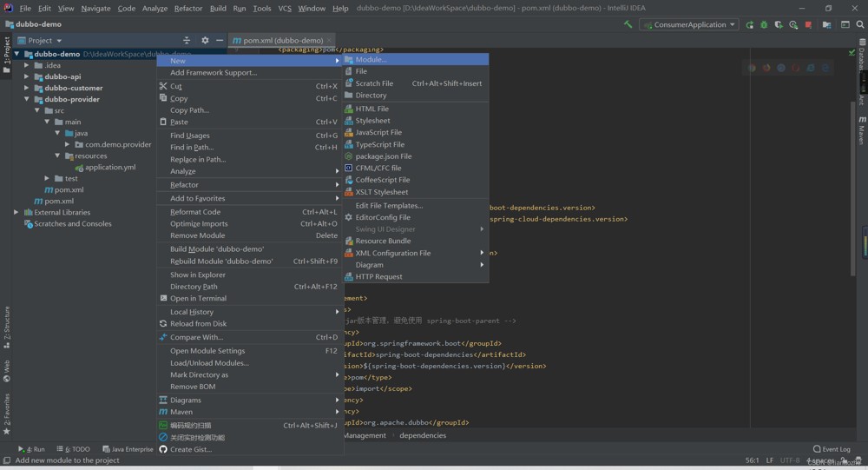Click the green Debug bug icon
This screenshot has width=868, height=470.
pyautogui.click(x=764, y=24)
